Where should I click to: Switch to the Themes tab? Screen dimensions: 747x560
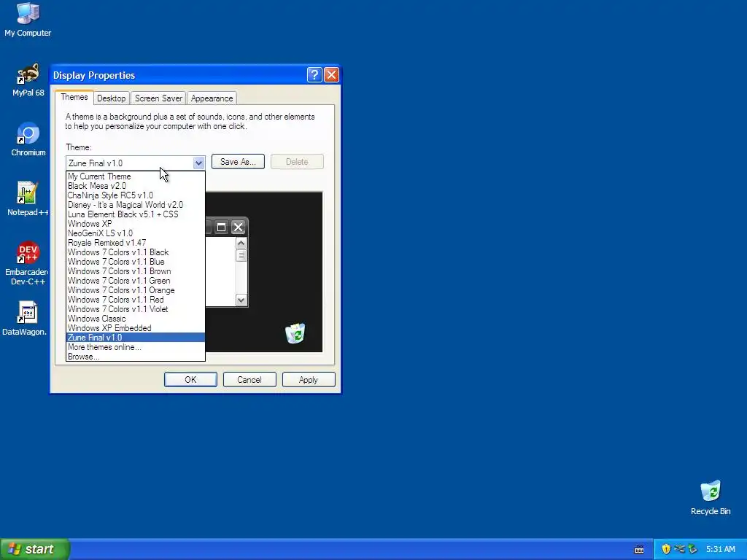(74, 97)
